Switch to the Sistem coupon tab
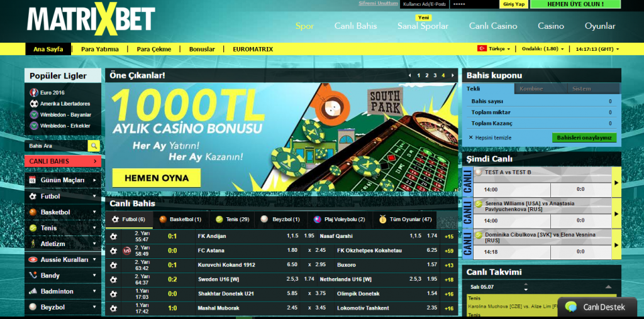Viewport: 644px width, 319px height. (594, 89)
